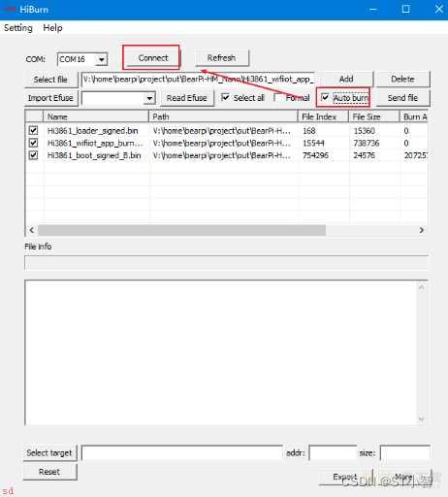The width and height of the screenshot is (448, 497).
Task: Click the Send file button
Action: [x=402, y=98]
